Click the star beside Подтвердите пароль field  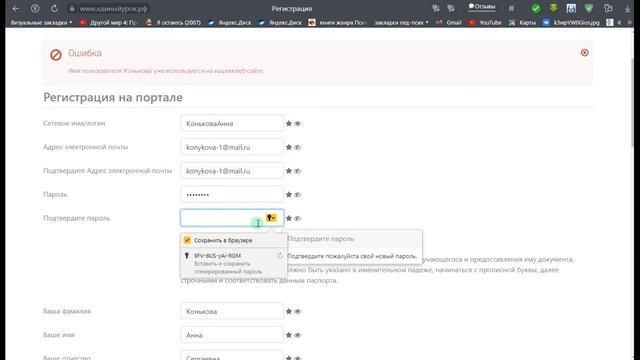289,218
